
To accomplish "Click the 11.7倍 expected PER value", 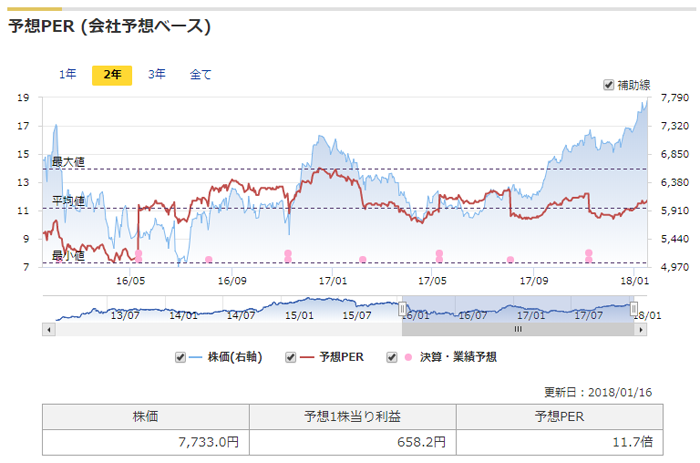I will point(633,442).
